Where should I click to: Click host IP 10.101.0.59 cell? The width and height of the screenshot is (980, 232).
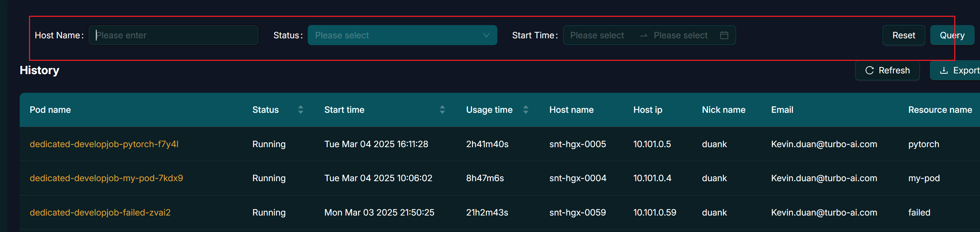click(x=654, y=212)
